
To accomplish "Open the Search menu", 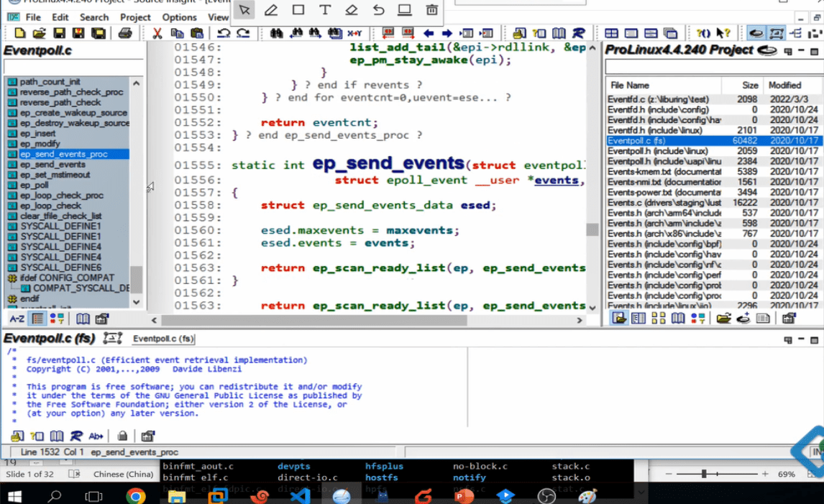I will tap(94, 17).
